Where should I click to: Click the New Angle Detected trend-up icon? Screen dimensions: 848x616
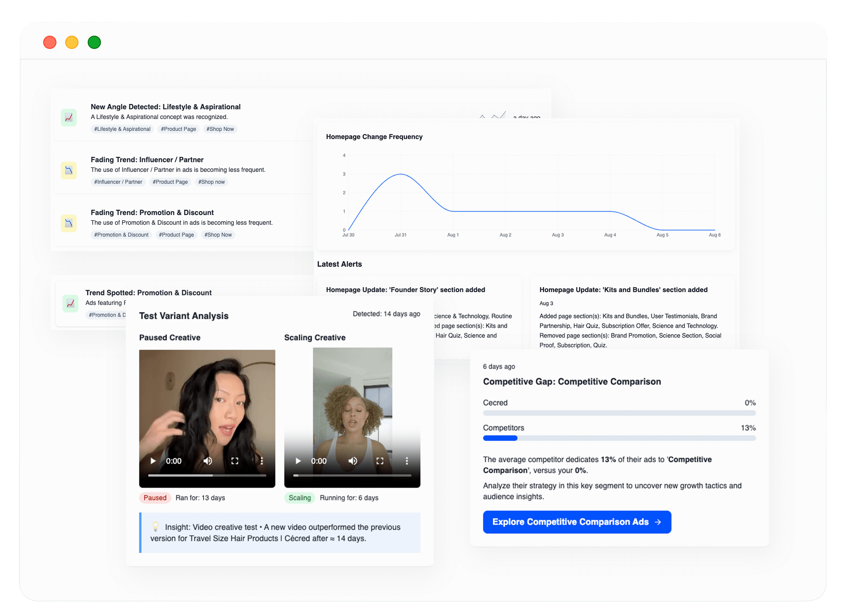69,118
